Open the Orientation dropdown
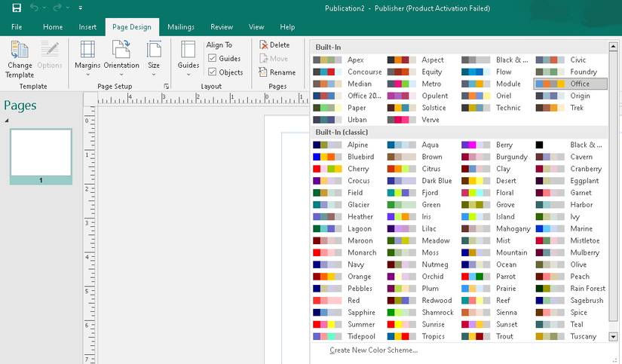The image size is (622, 364). pos(121,59)
